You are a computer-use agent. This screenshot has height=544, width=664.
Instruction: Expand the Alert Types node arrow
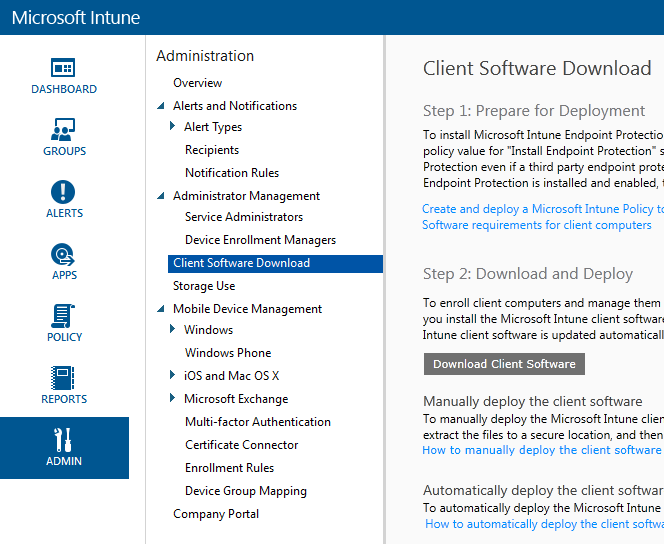tap(172, 126)
